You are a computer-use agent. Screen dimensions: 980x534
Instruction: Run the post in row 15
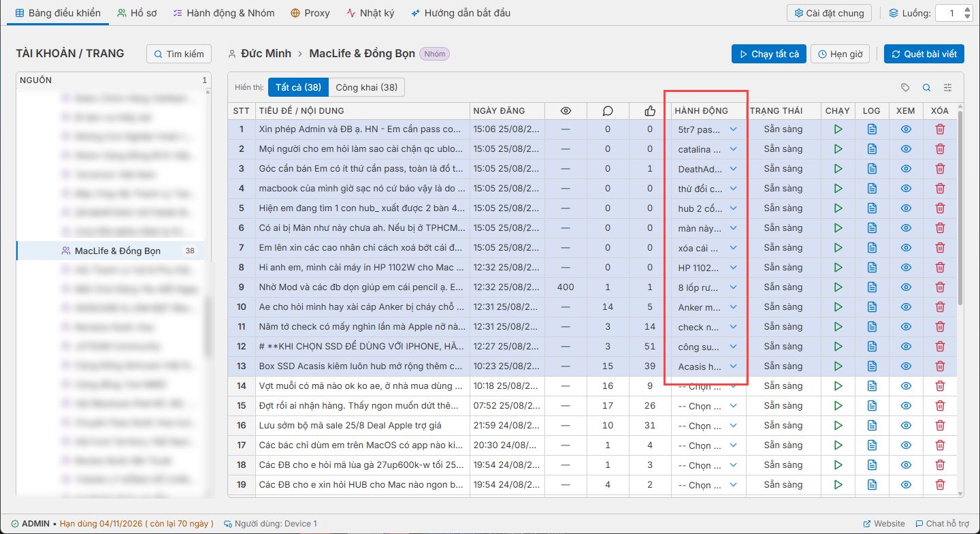(838, 406)
